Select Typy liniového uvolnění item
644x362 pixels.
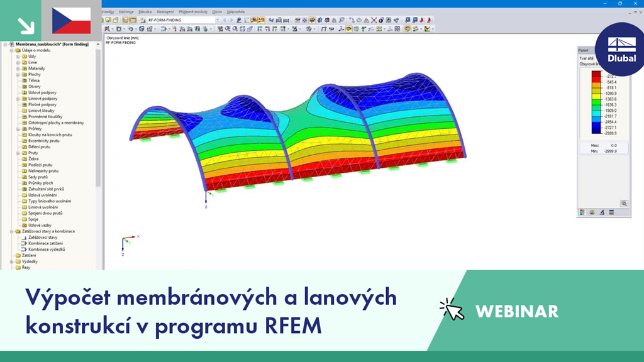coord(49,201)
